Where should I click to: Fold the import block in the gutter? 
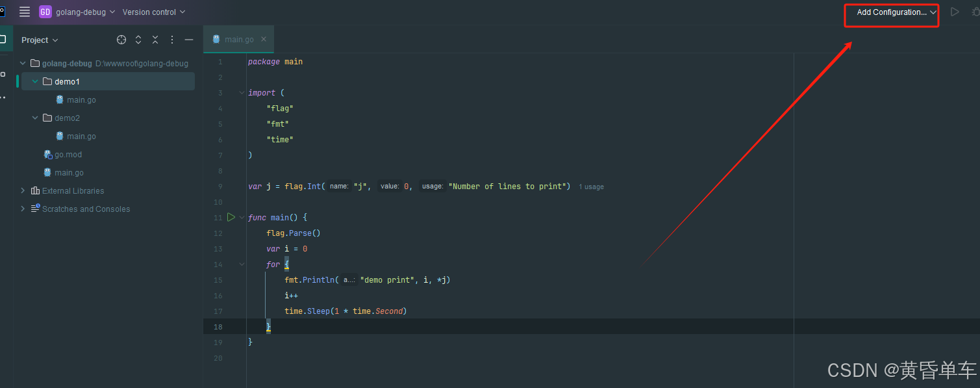[242, 93]
